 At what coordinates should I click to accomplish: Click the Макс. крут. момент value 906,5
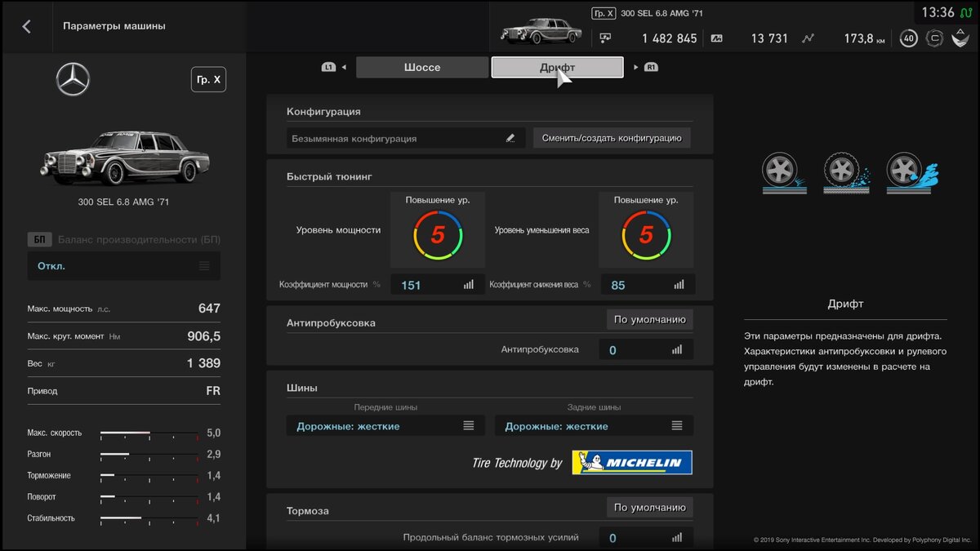[x=204, y=335]
